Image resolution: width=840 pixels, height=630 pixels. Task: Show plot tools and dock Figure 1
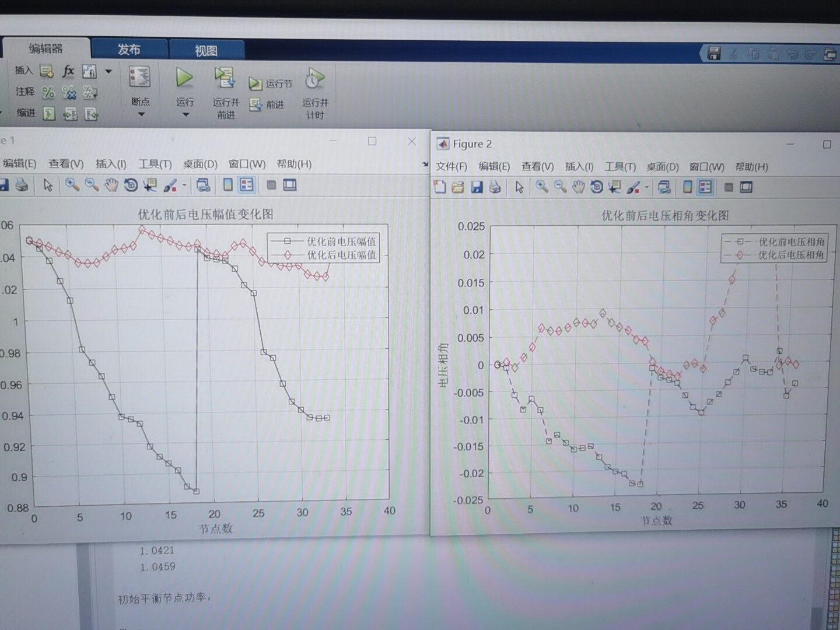click(x=290, y=185)
